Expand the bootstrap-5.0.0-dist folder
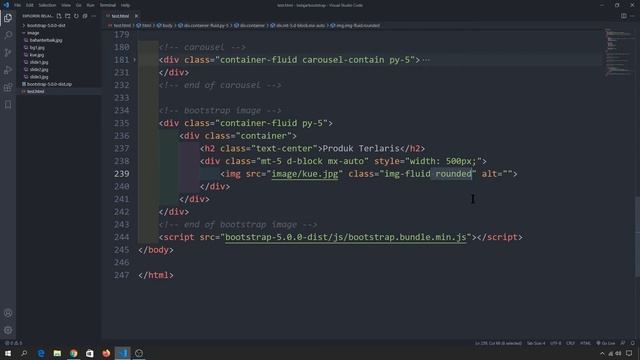 [46, 25]
